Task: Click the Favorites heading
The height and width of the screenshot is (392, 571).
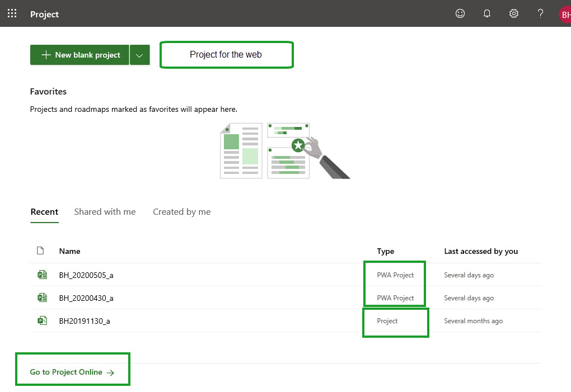Action: point(48,92)
